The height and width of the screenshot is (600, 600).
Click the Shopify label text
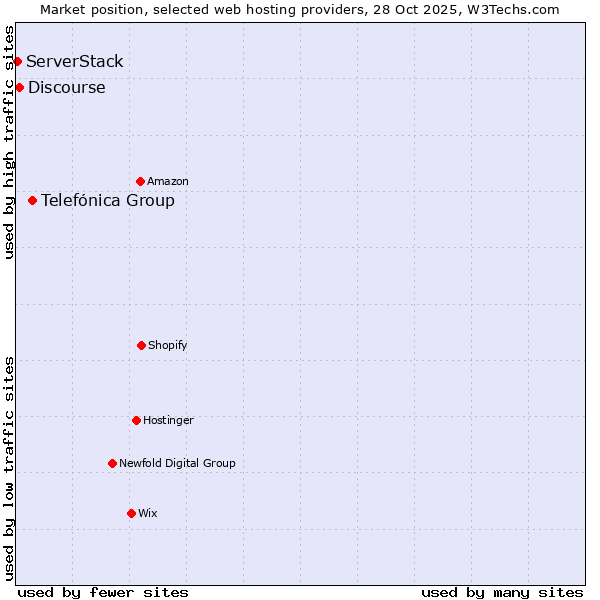click(x=168, y=346)
